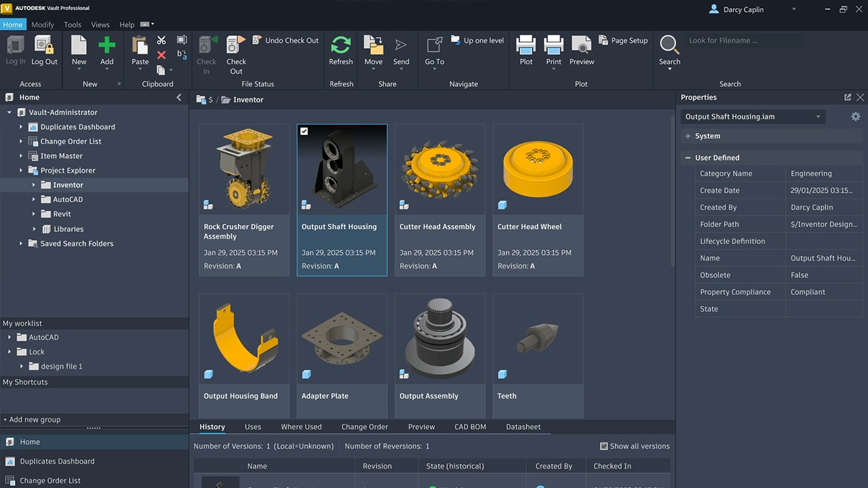Expand the Saved Search Folders node

tap(21, 243)
